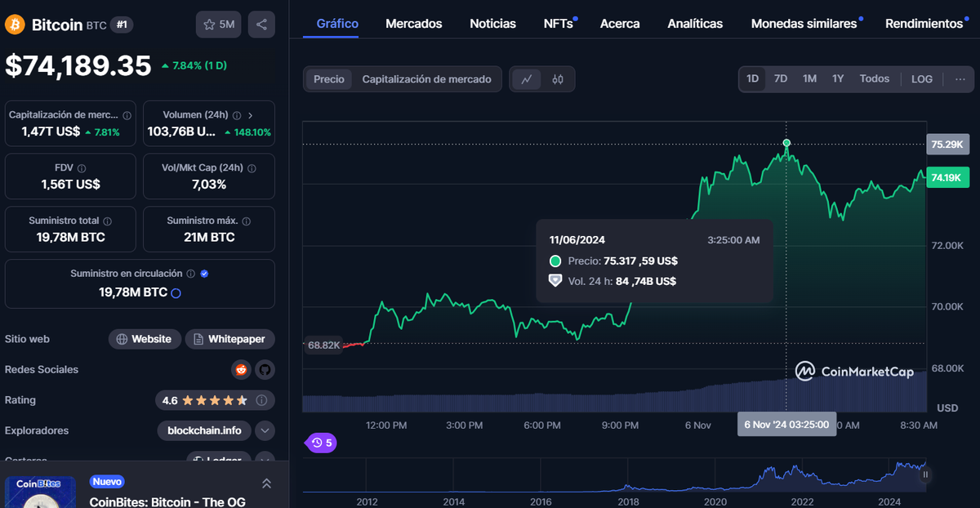Click the share icon next to watchlist
The image size is (980, 508).
pyautogui.click(x=261, y=25)
